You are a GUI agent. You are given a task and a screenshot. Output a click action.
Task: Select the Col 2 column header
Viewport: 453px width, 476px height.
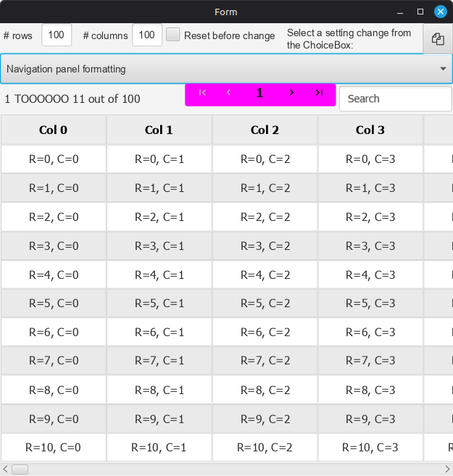tap(265, 130)
